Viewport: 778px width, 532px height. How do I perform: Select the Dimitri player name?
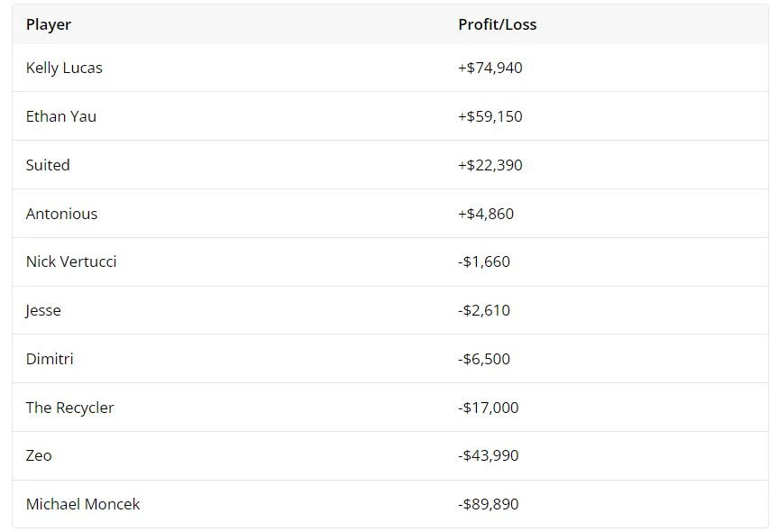[x=50, y=359]
